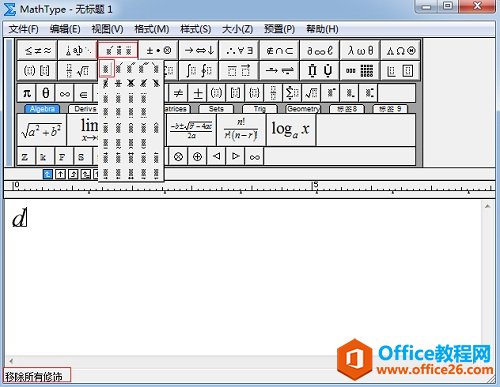
Task: Insert the ⊗ symbol from bottom bar
Action: tap(178, 156)
